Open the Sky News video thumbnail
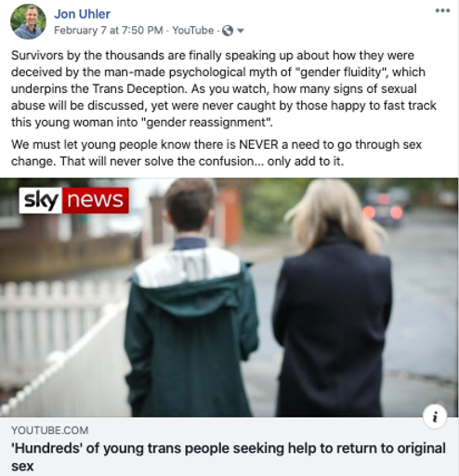Image resolution: width=459 pixels, height=476 pixels. coord(229,297)
